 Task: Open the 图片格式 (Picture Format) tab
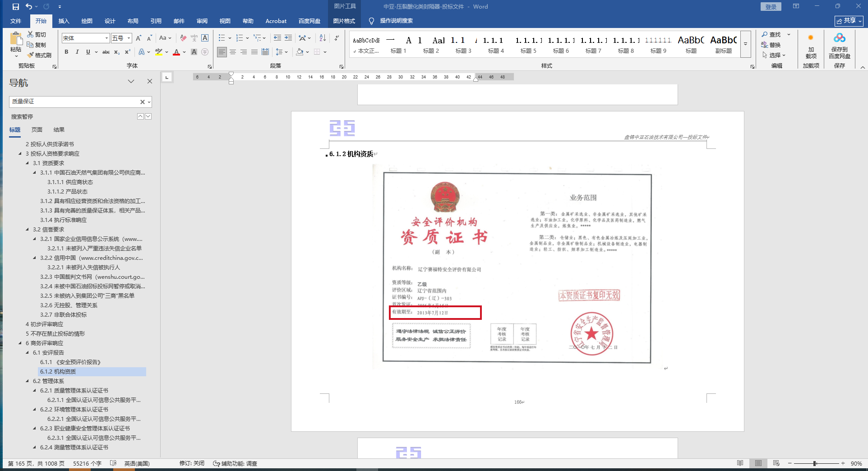coord(344,21)
